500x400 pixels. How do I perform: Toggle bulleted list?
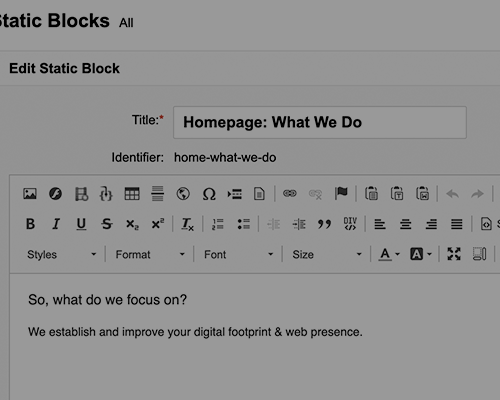tap(244, 224)
